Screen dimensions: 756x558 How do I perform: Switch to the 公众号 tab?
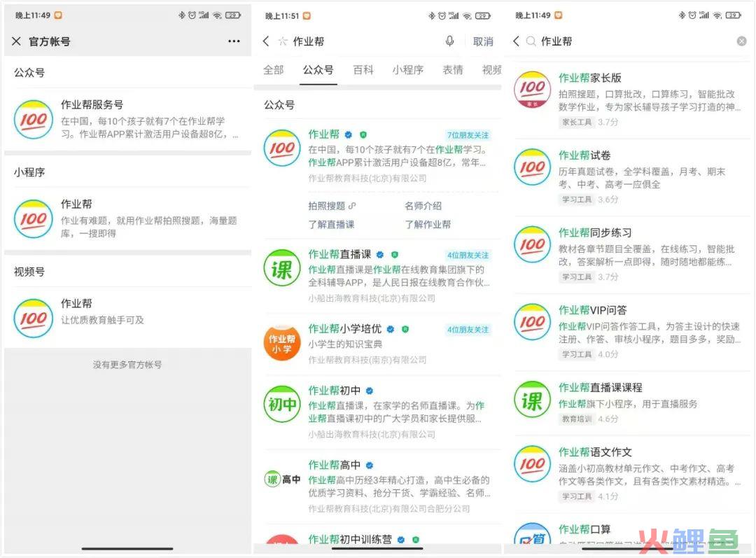point(318,70)
